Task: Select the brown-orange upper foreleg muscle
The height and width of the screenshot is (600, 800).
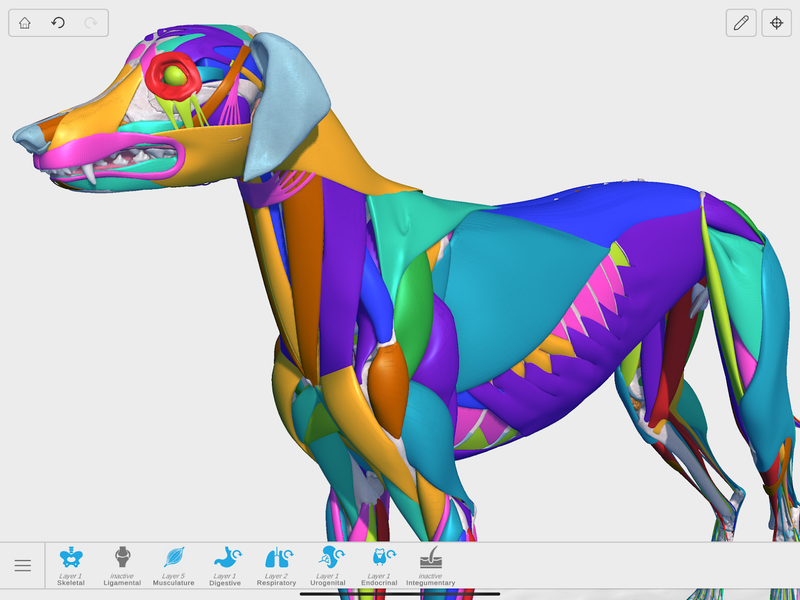Action: click(388, 385)
